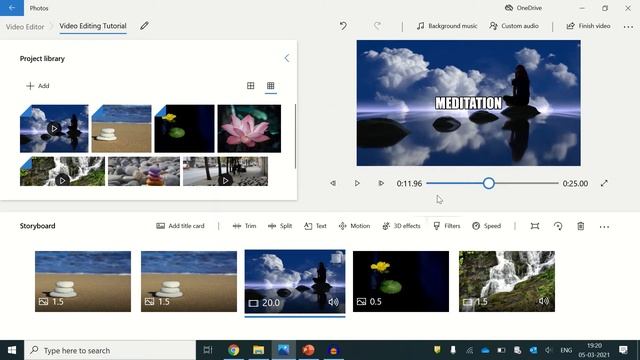The height and width of the screenshot is (360, 640).
Task: Select the street trees video in library
Action: [225, 171]
